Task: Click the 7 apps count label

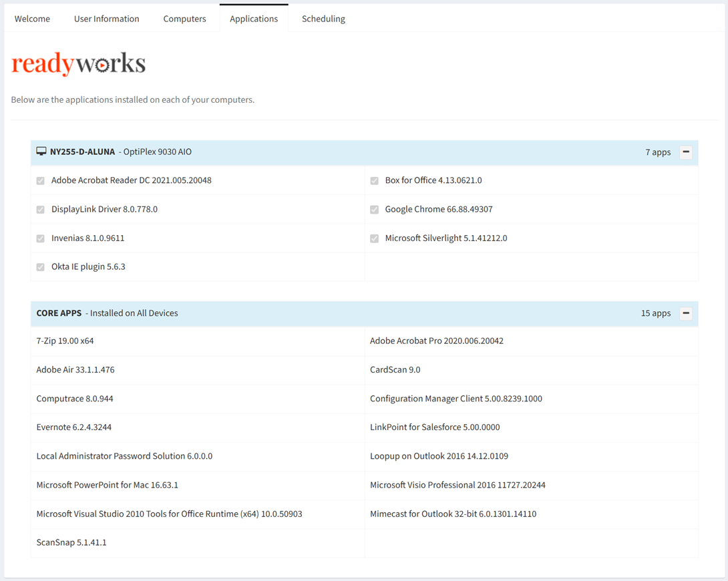Action: 658,152
